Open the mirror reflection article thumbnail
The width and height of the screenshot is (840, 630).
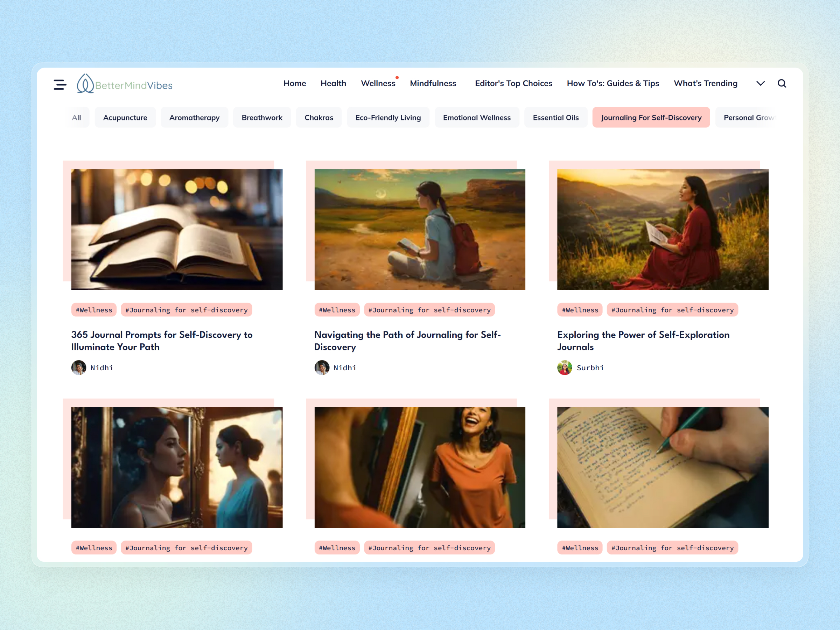pyautogui.click(x=177, y=467)
